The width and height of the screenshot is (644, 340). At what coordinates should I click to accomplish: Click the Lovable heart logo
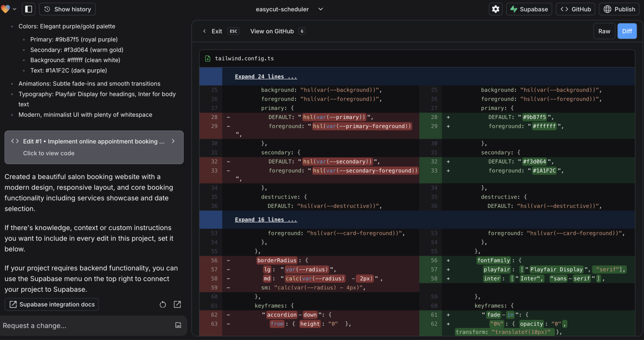click(5, 9)
